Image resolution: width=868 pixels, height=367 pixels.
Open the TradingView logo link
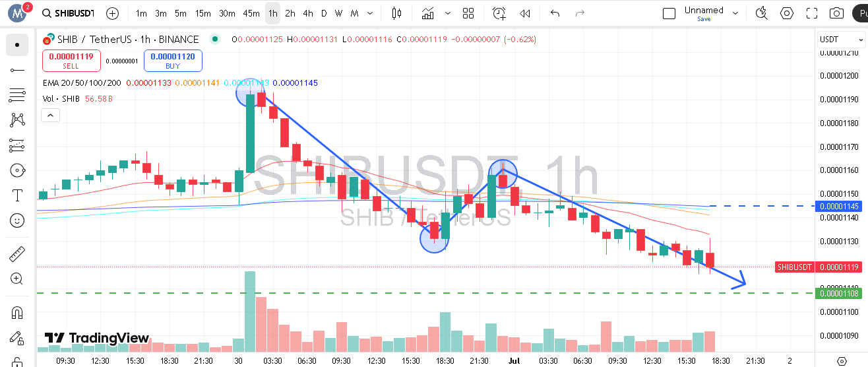coord(96,338)
